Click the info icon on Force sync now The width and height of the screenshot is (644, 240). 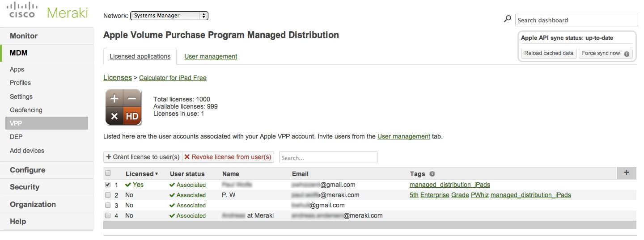click(627, 54)
